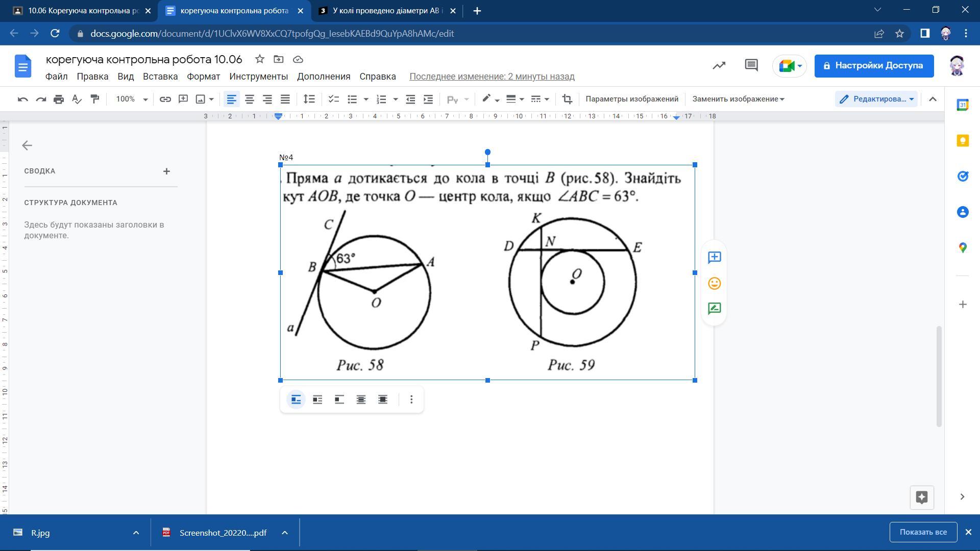Choose inline image layout option
This screenshot has height=551, width=980.
pyautogui.click(x=296, y=399)
